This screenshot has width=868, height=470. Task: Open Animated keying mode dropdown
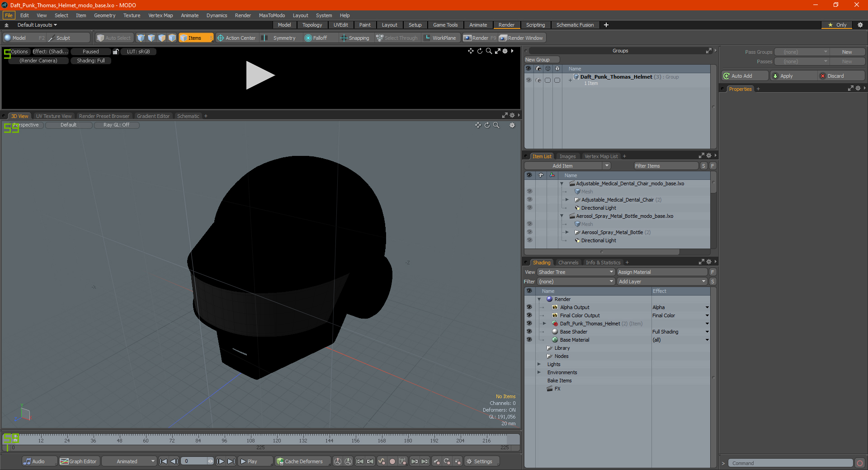pos(129,461)
